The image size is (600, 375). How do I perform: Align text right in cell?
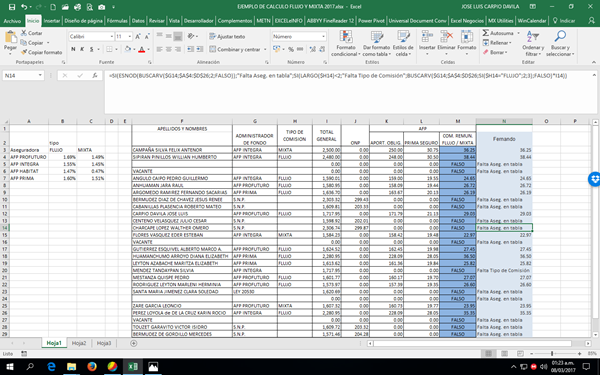pyautogui.click(x=178, y=49)
